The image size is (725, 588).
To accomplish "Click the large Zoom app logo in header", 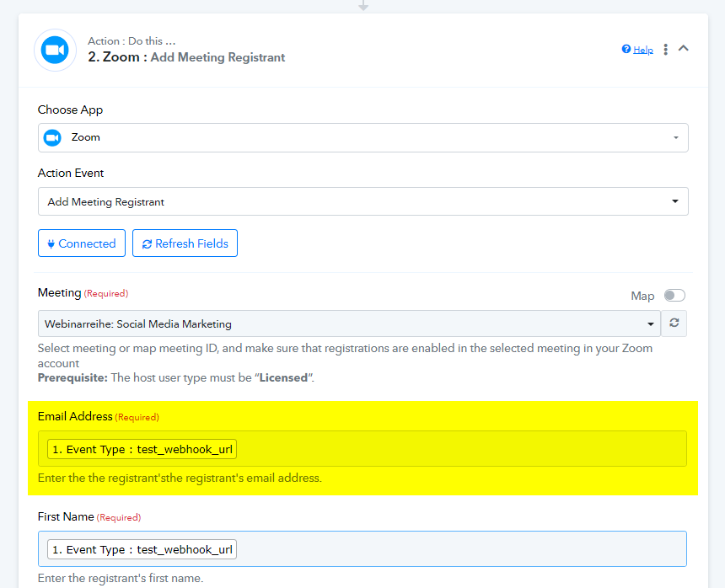I will click(55, 50).
